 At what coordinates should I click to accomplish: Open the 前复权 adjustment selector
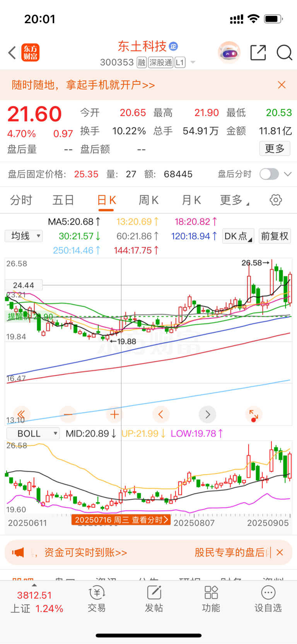point(275,236)
